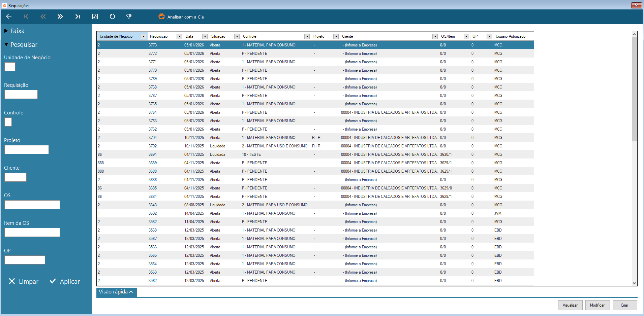The height and width of the screenshot is (316, 644).
Task: Focus the Controle search field
Action: point(8,122)
